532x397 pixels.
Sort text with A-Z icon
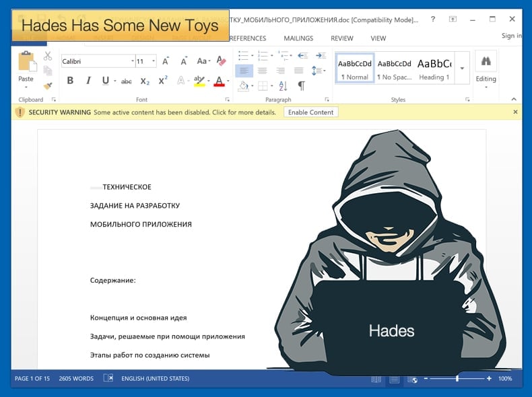(x=283, y=85)
